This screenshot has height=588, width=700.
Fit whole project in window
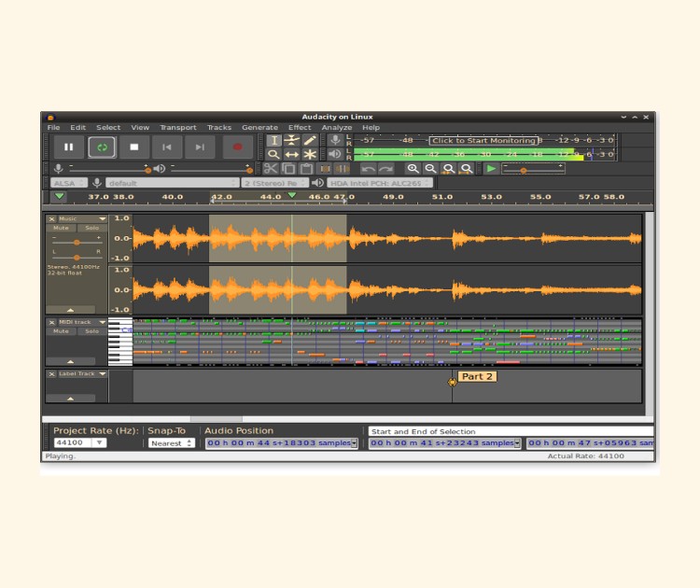click(467, 169)
